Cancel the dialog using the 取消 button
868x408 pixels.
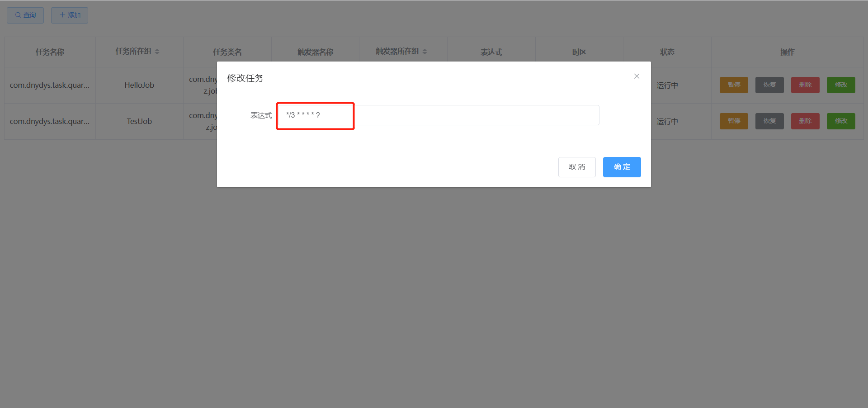(x=577, y=167)
